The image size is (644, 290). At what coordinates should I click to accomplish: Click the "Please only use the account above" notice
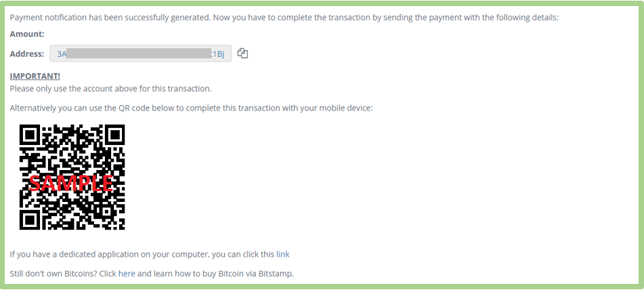click(x=111, y=89)
